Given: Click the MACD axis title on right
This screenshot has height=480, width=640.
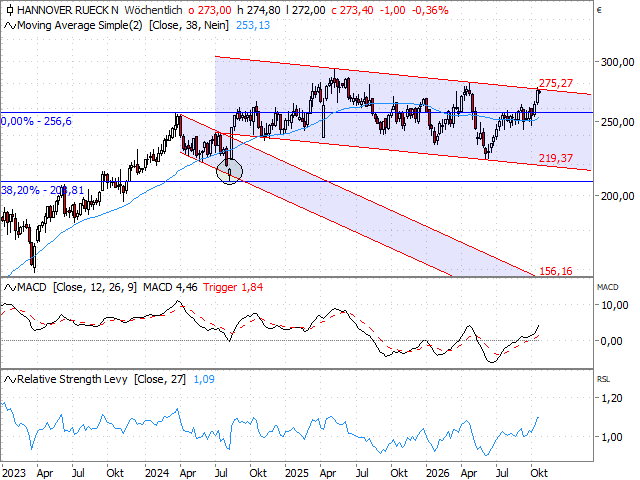Looking at the screenshot, I should point(607,287).
